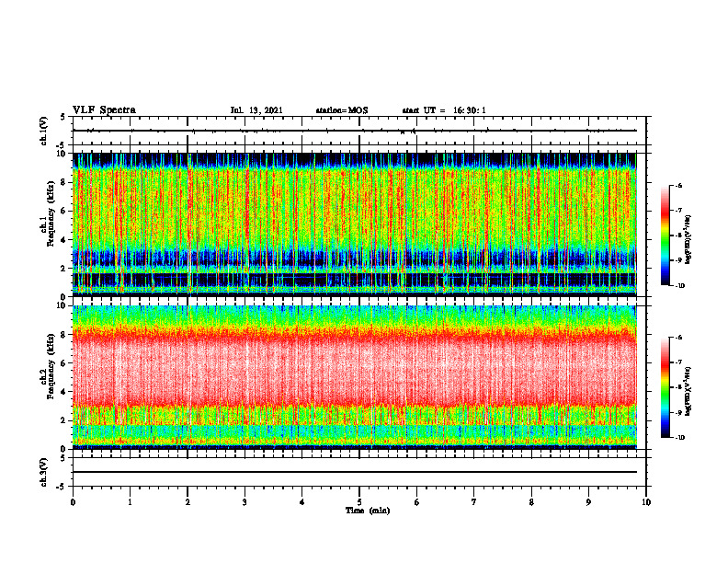
Task: Click the "ch.3(V)" waveform axis label
Action: tap(44, 472)
